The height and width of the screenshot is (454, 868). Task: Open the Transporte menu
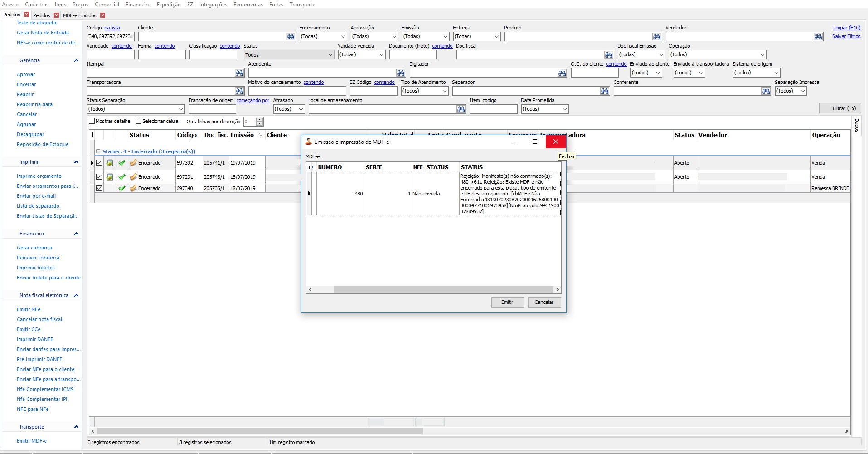tap(302, 5)
